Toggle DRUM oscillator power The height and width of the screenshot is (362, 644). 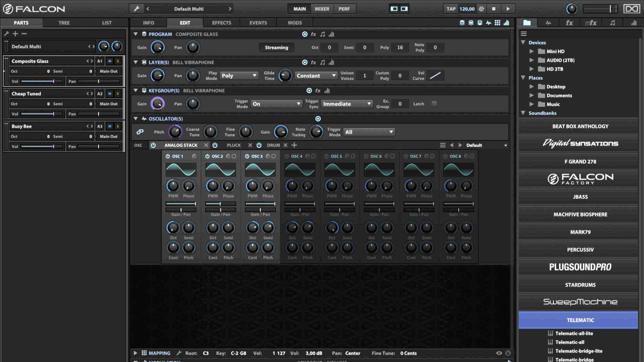click(259, 145)
